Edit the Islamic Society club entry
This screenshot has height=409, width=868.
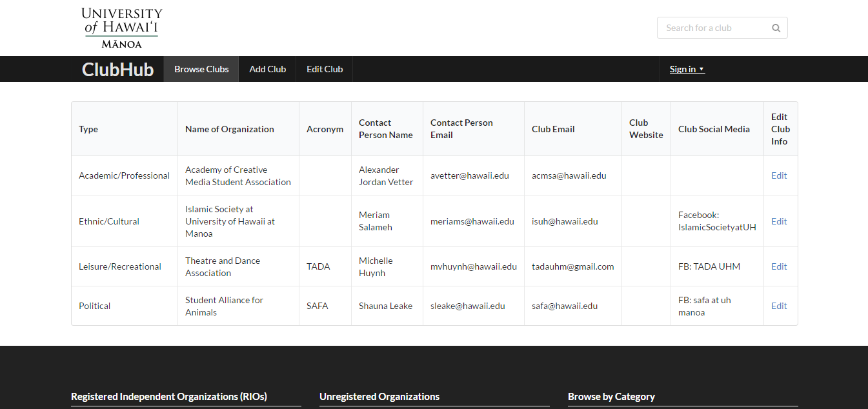click(779, 221)
